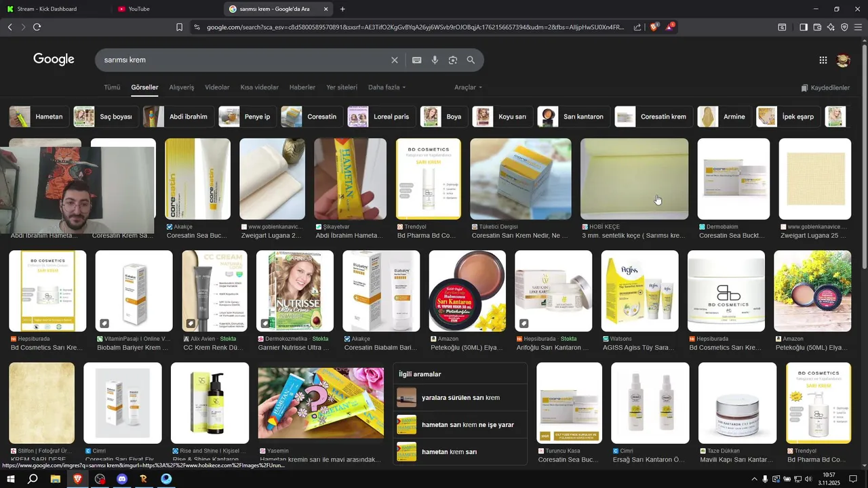Select the Alışveriş tab
Screen dimensions: 868x488
(181, 87)
